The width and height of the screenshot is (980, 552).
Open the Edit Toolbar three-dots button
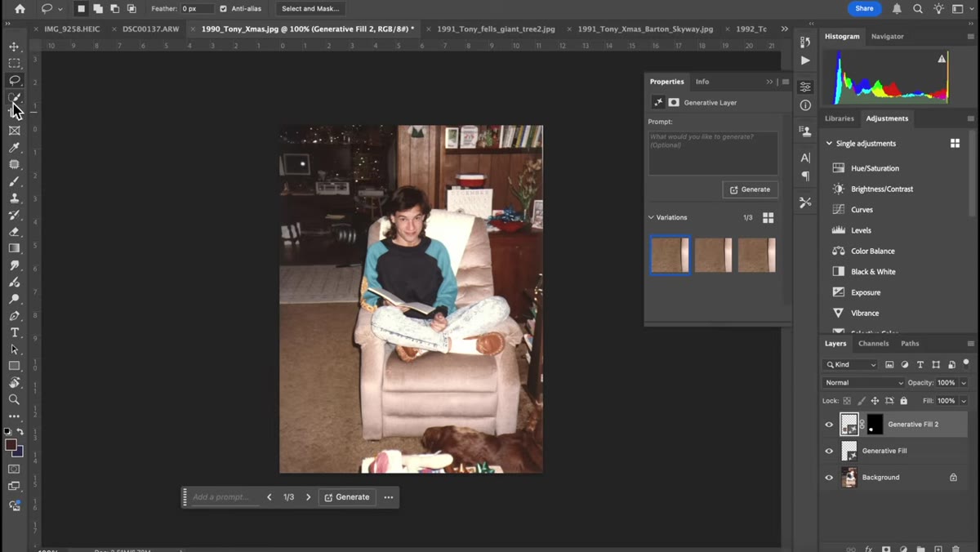click(x=14, y=416)
